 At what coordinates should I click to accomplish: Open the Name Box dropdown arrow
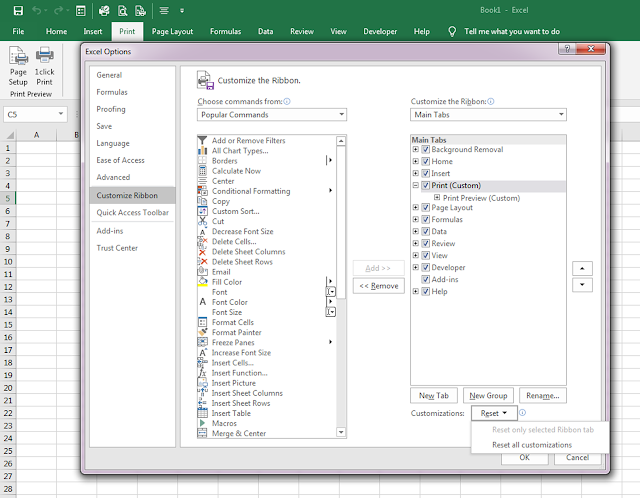60,114
